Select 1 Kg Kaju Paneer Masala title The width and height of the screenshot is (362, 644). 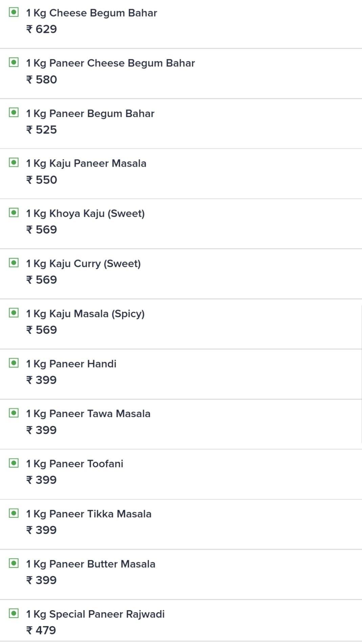pos(86,163)
